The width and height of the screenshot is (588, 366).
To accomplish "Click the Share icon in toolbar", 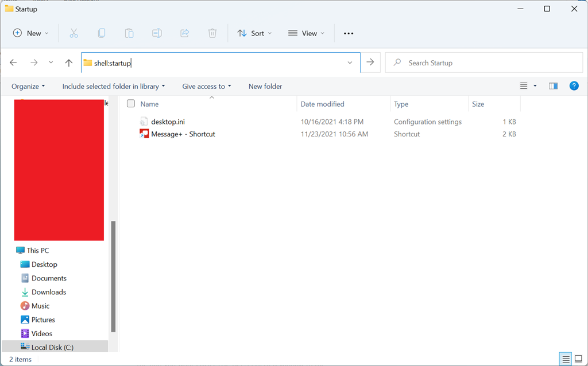I will 185,33.
